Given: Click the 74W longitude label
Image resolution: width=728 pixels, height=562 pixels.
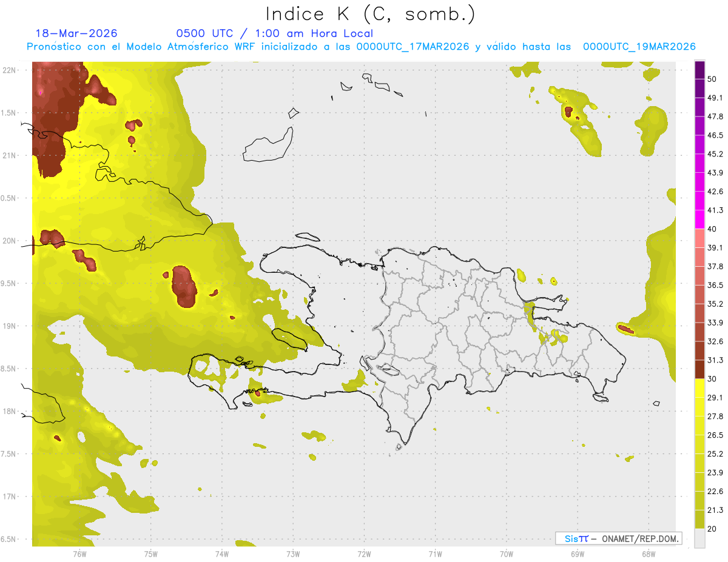Looking at the screenshot, I should [x=221, y=554].
